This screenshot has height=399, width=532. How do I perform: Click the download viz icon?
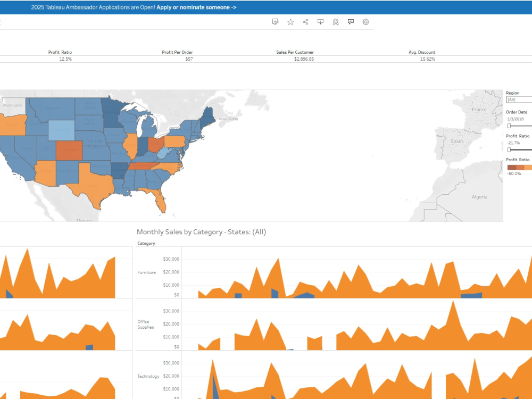(320, 22)
